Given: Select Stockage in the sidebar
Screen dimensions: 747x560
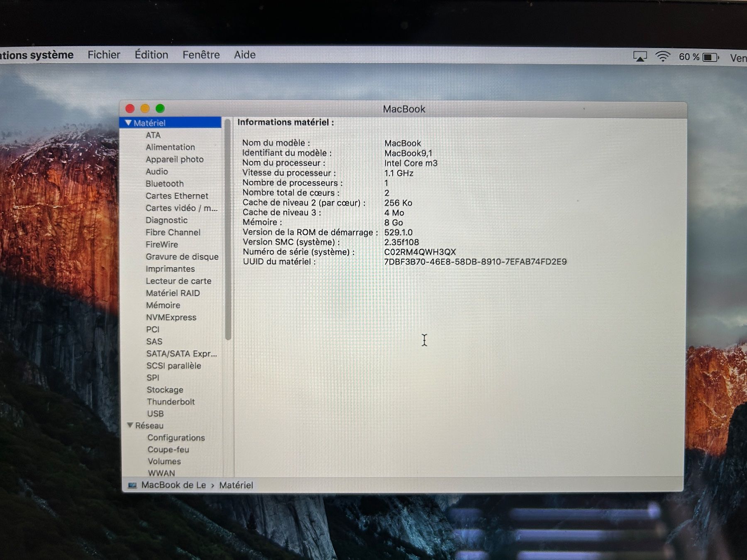Looking at the screenshot, I should point(165,390).
